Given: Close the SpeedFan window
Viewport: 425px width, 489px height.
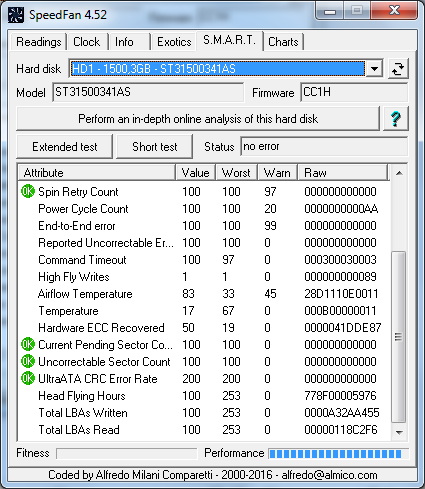Looking at the screenshot, I should pyautogui.click(x=394, y=11).
